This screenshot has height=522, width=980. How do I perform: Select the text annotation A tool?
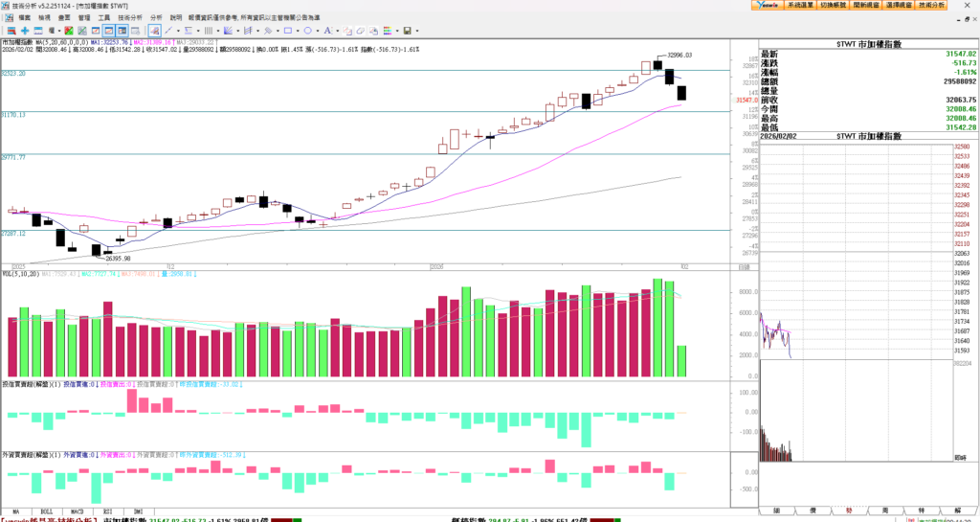tap(327, 31)
